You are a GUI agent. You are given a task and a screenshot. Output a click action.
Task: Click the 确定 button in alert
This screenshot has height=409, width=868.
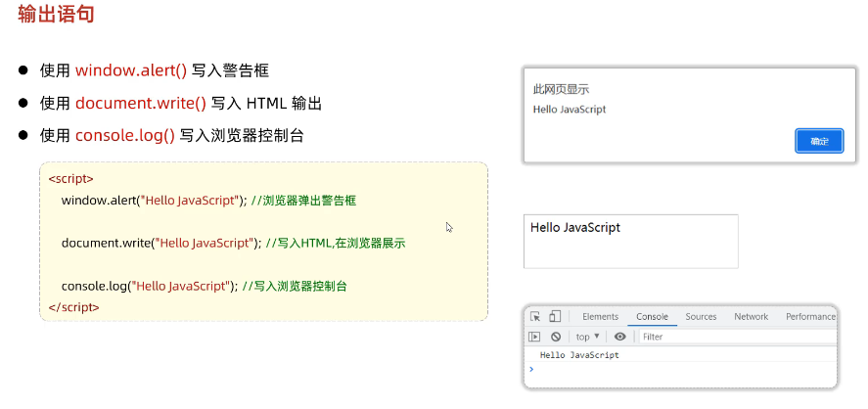tap(819, 141)
